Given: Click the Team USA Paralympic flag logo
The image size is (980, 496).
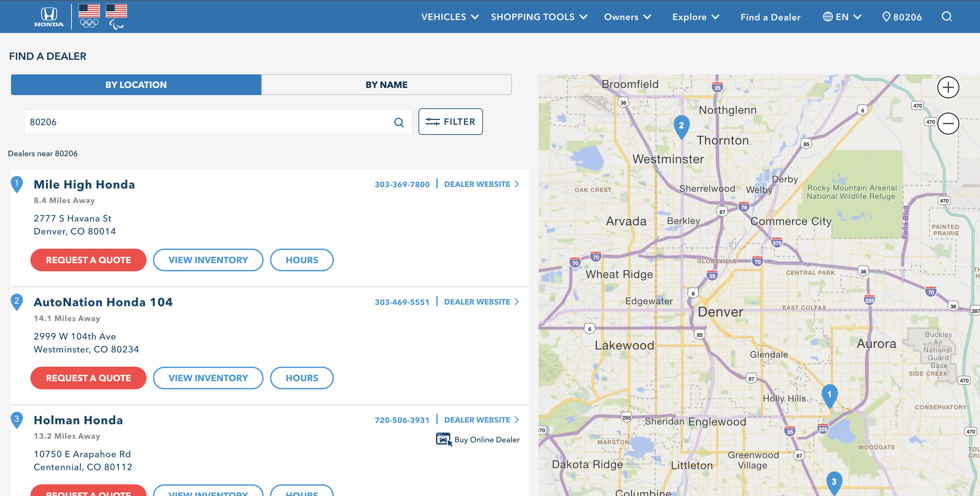Looking at the screenshot, I should pyautogui.click(x=116, y=16).
